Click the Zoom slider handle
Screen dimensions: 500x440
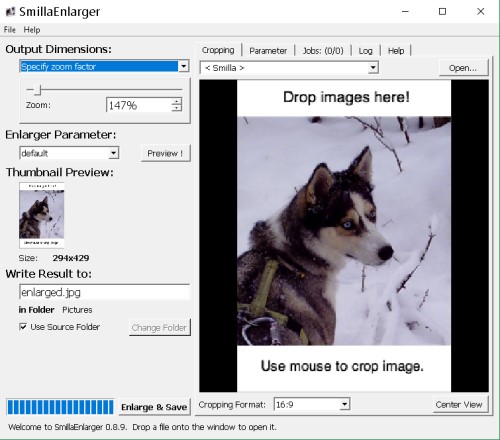click(x=38, y=90)
